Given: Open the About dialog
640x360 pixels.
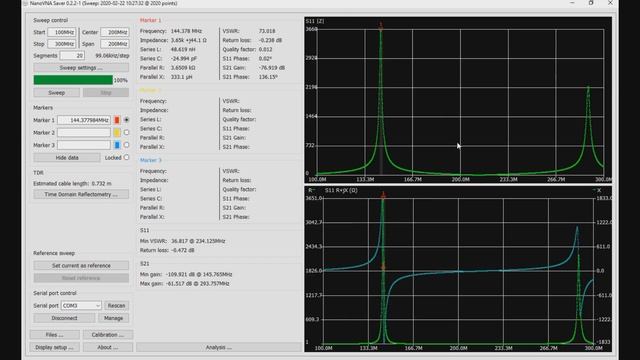Looking at the screenshot, I should pos(108,347).
